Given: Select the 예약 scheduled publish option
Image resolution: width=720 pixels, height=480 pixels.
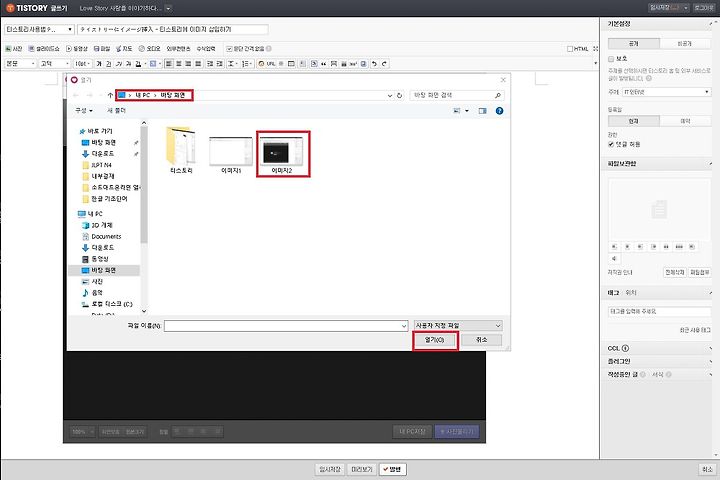Looking at the screenshot, I should click(685, 121).
